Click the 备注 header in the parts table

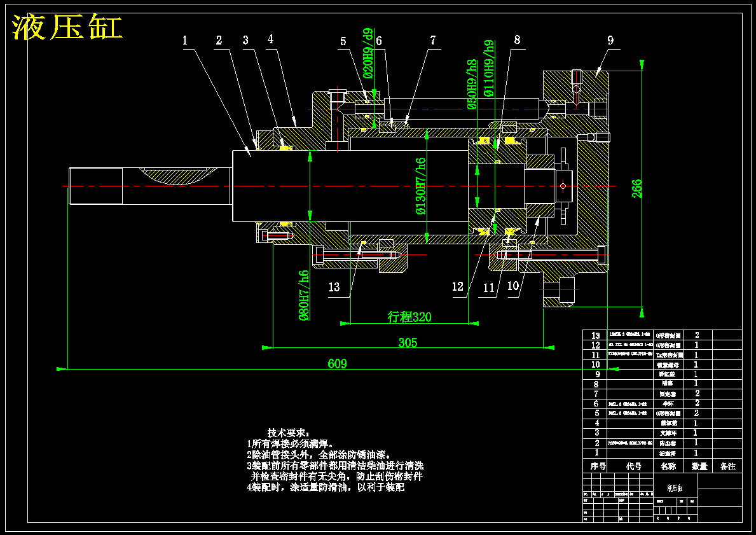tap(727, 466)
